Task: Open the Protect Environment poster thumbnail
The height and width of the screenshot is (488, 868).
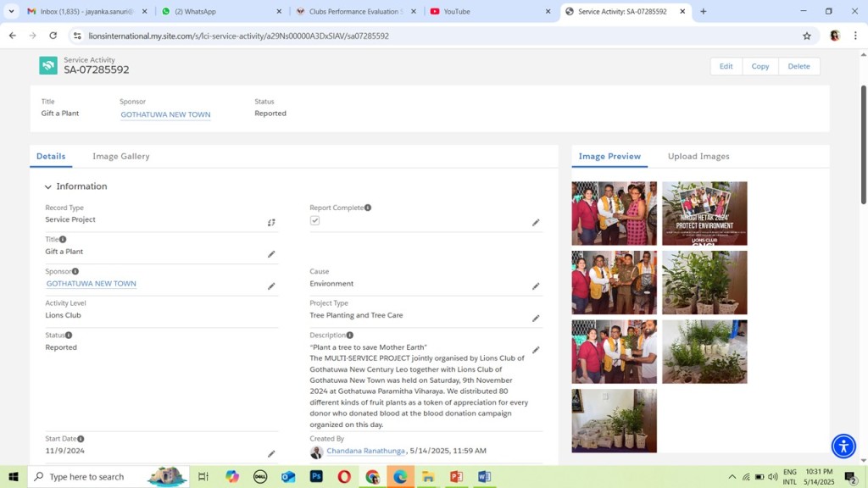Action: point(704,213)
